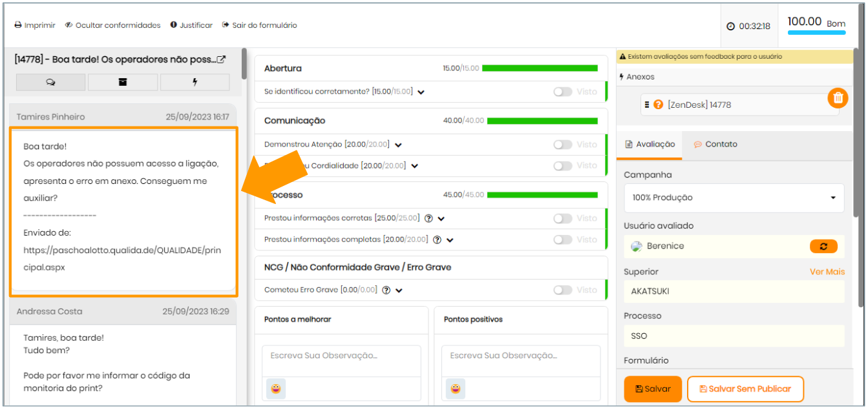
Task: Open the chat conversation view icon
Action: 50,82
